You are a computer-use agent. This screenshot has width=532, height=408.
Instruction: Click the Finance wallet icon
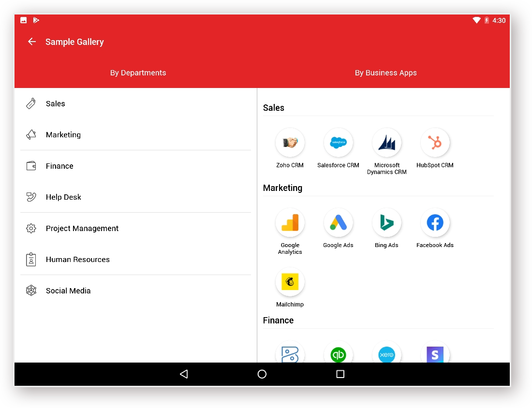tap(31, 166)
